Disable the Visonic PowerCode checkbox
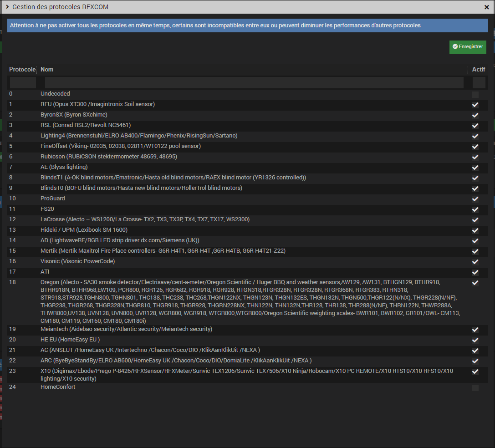This screenshot has width=495, height=448. [475, 262]
